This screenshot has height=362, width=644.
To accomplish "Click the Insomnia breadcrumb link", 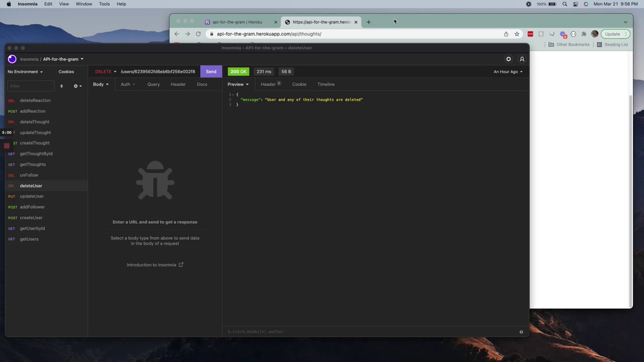I will [x=29, y=59].
